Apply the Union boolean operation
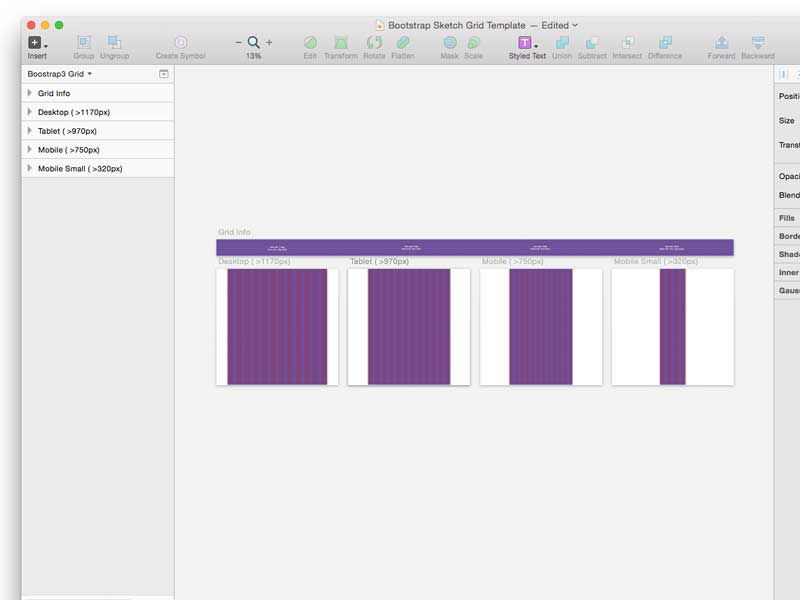Viewport: 800px width, 600px height. 562,43
